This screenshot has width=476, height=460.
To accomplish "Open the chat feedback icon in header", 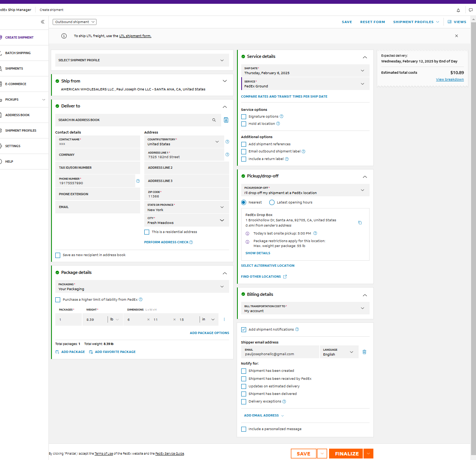I will [471, 10].
